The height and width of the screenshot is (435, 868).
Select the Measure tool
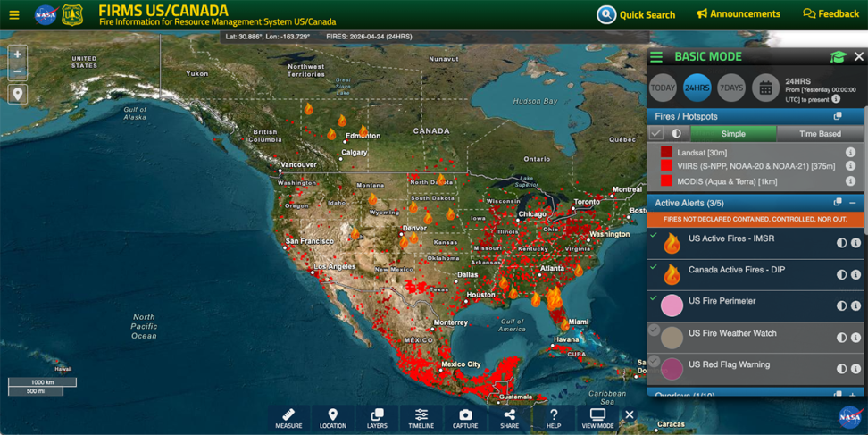pyautogui.click(x=288, y=418)
